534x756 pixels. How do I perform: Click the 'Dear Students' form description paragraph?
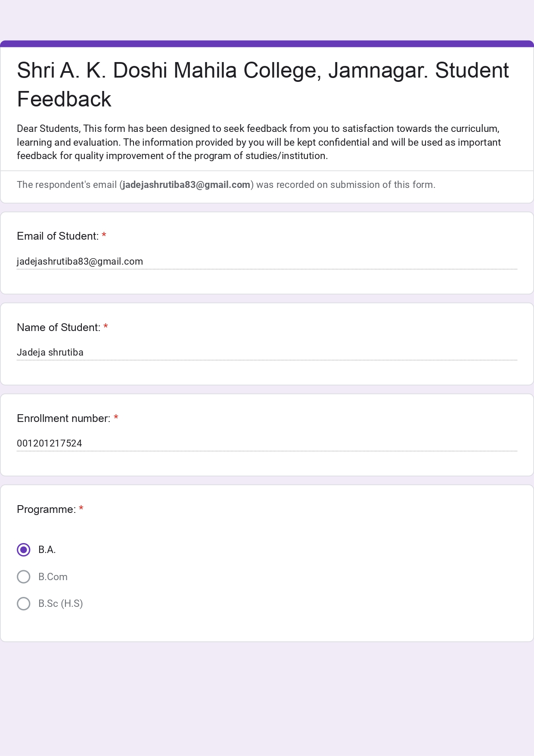point(258,142)
